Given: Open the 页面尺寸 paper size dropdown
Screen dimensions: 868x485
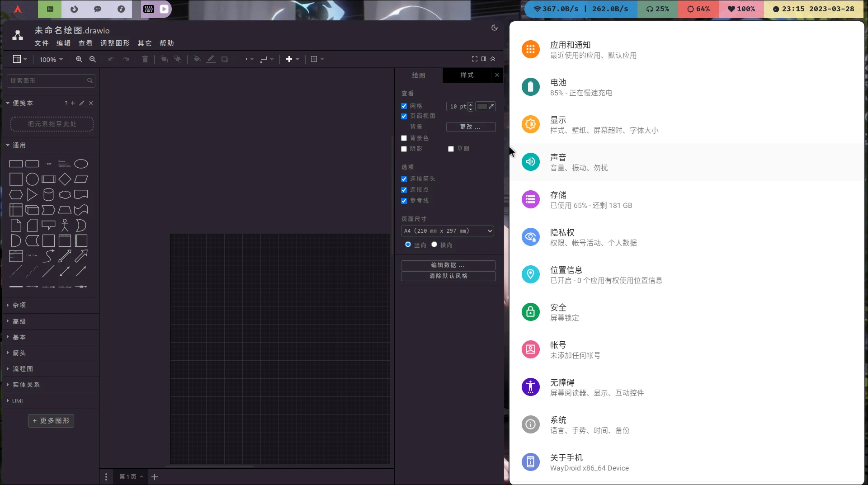Looking at the screenshot, I should (447, 231).
